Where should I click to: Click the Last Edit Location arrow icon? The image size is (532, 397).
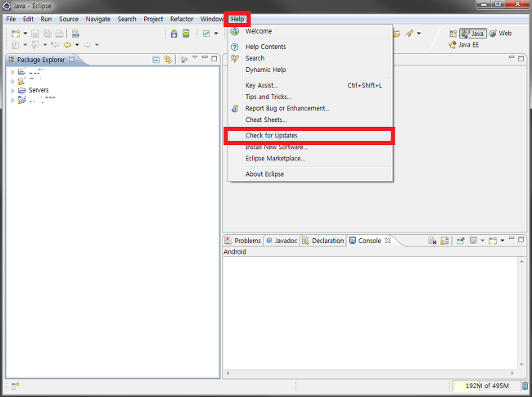point(55,44)
